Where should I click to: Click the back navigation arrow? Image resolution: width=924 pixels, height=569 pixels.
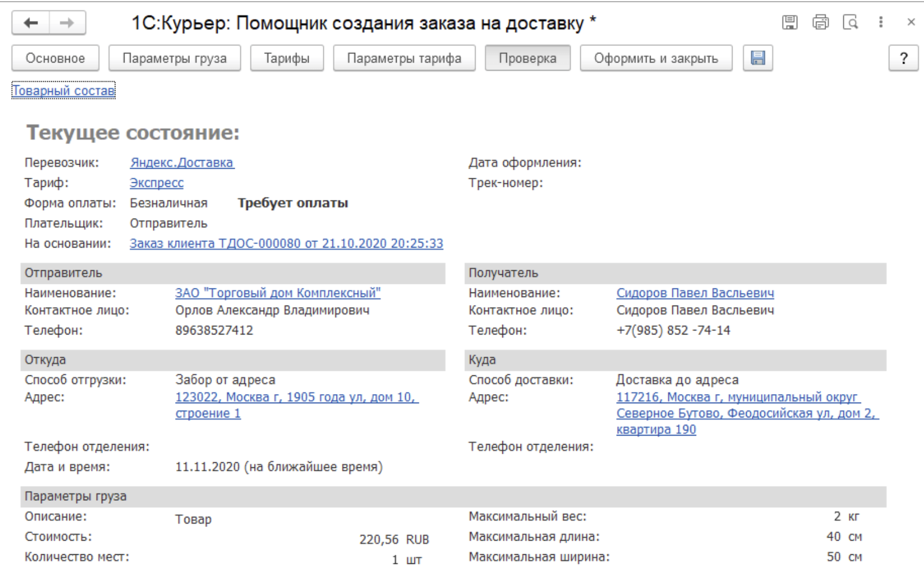click(x=31, y=23)
